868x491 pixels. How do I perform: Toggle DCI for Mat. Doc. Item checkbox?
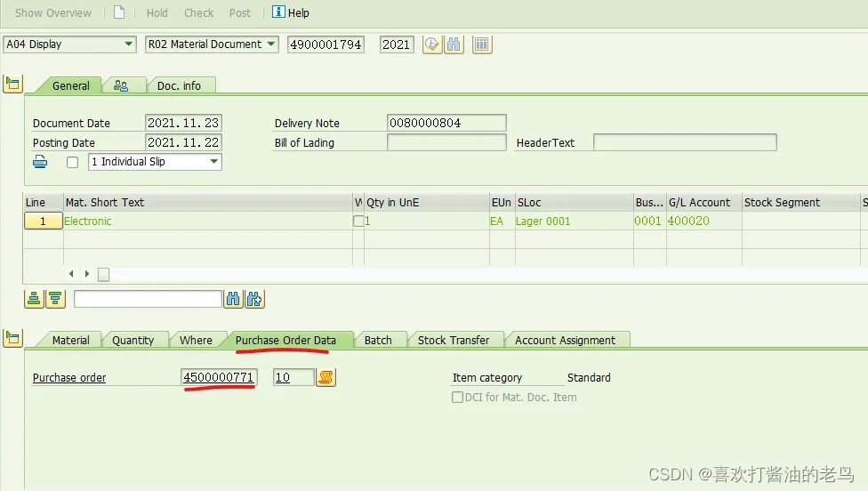(457, 398)
